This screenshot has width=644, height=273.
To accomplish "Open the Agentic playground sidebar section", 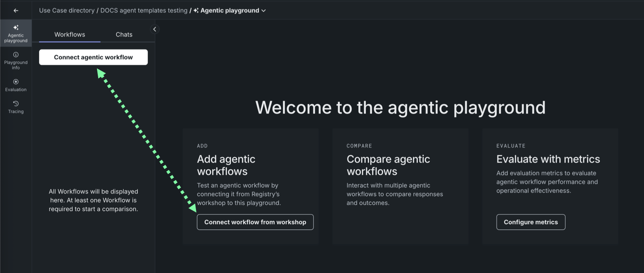I will [16, 33].
